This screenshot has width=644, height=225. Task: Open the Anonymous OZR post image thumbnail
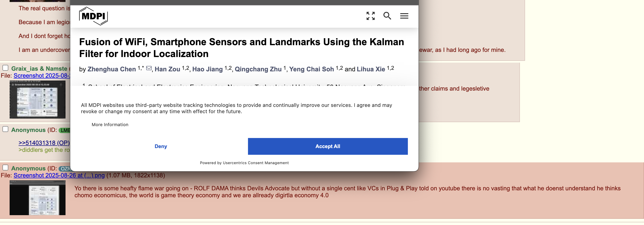(x=38, y=198)
